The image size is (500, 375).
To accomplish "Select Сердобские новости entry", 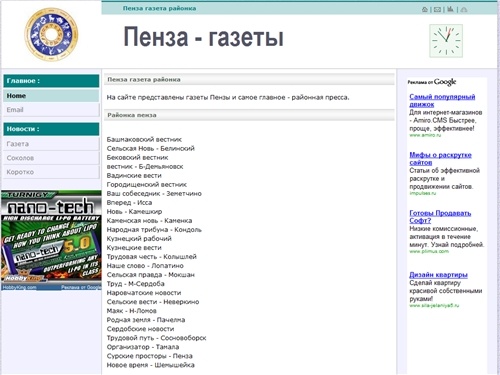I will click(x=140, y=329).
